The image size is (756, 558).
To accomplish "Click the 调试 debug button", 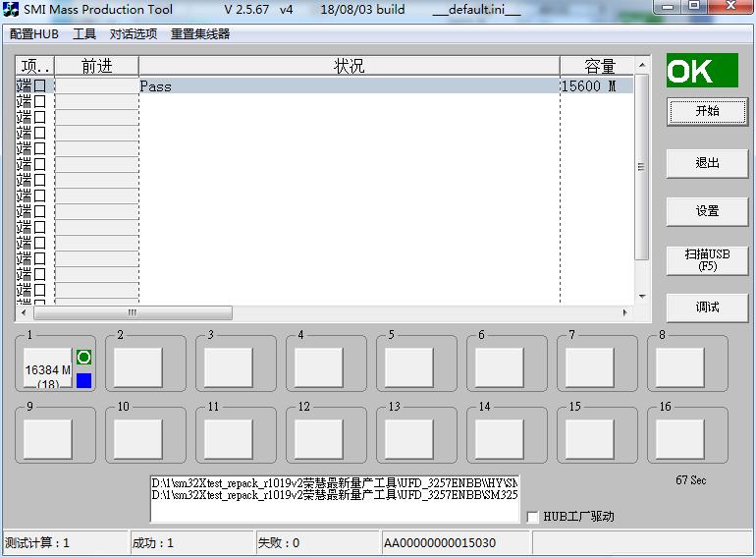I will (x=707, y=307).
